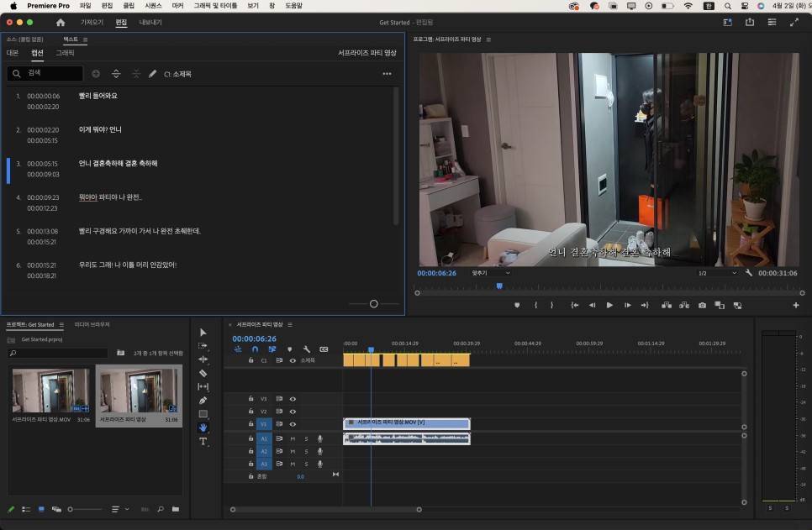
Task: Click the 가져오기 workspace button
Action: click(92, 23)
